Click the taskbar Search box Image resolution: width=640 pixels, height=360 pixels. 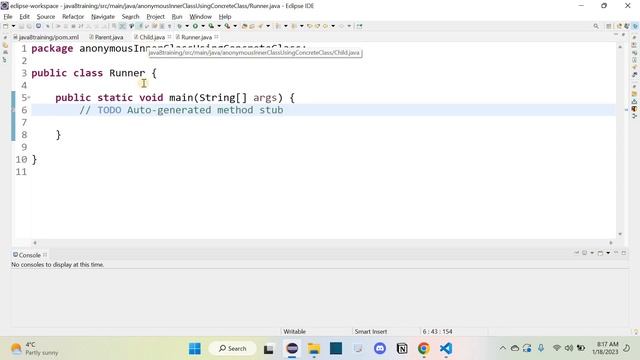[232, 349]
